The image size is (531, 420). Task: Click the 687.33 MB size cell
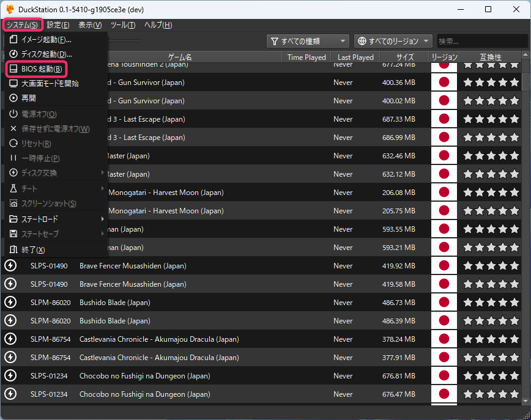click(399, 119)
